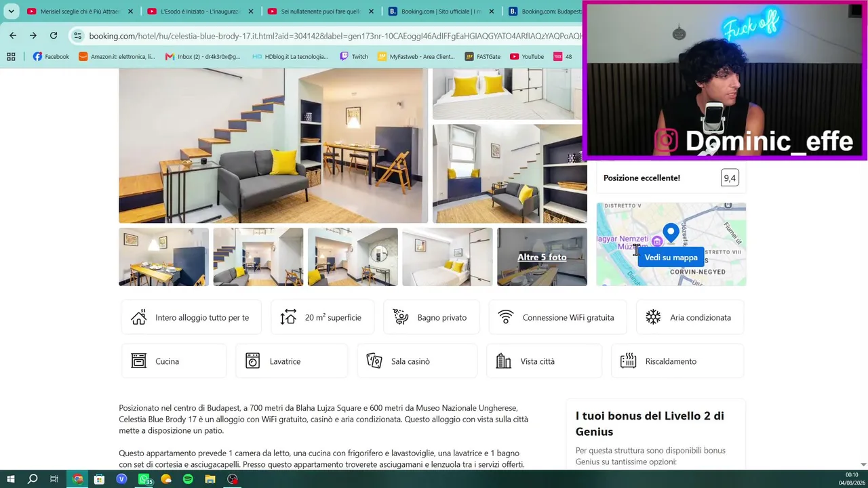This screenshot has height=488, width=868.
Task: Open the HDblog.it bookmark
Action: (x=290, y=57)
